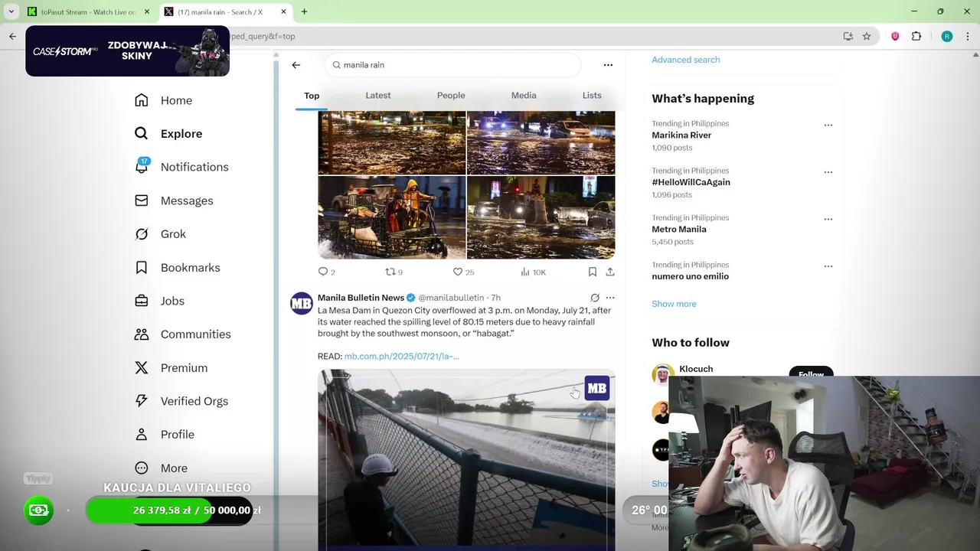Open Communities in the sidebar
Image resolution: width=980 pixels, height=551 pixels.
pos(182,334)
